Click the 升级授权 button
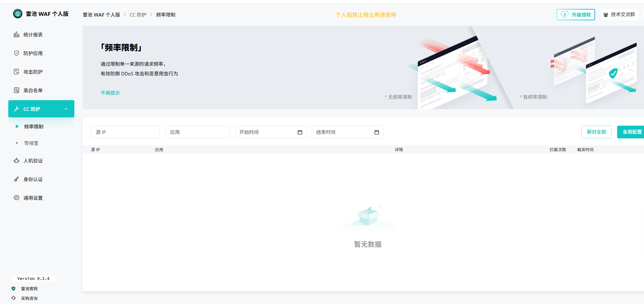The width and height of the screenshot is (644, 304). (576, 14)
